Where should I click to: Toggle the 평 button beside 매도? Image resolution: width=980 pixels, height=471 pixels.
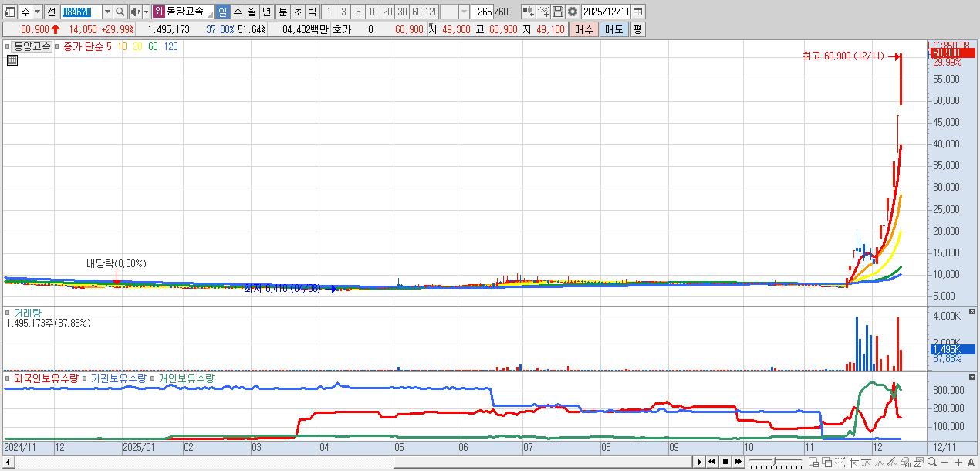(x=637, y=29)
